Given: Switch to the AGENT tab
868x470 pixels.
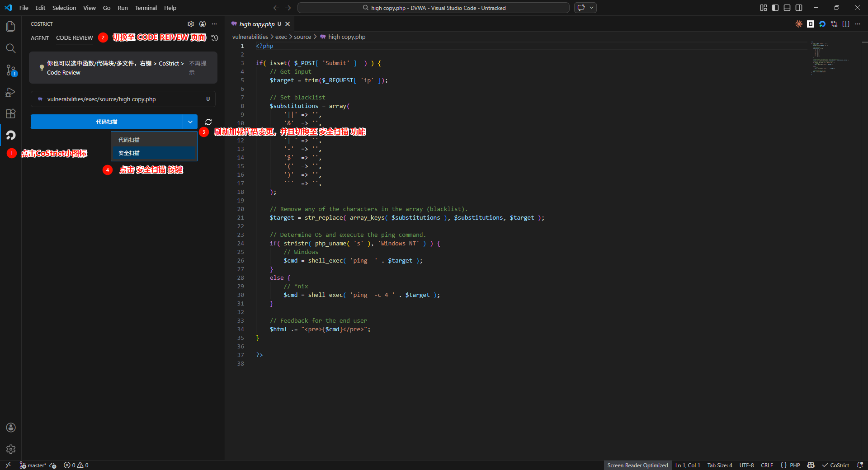Looking at the screenshot, I should (40, 38).
